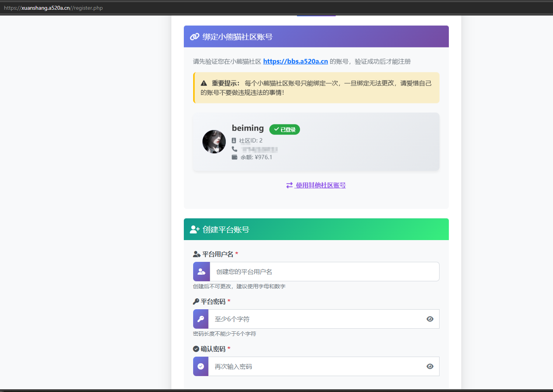Click the add-user icon in create account header
The image size is (553, 392).
194,230
